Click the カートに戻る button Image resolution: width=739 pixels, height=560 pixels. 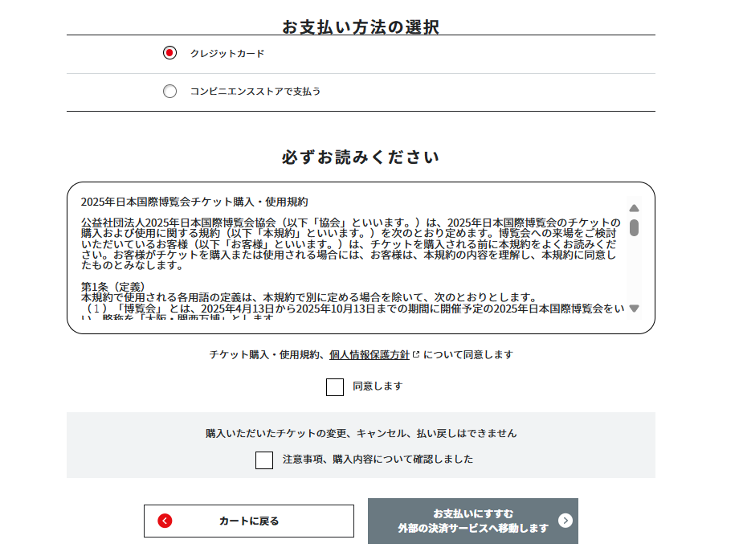click(249, 521)
